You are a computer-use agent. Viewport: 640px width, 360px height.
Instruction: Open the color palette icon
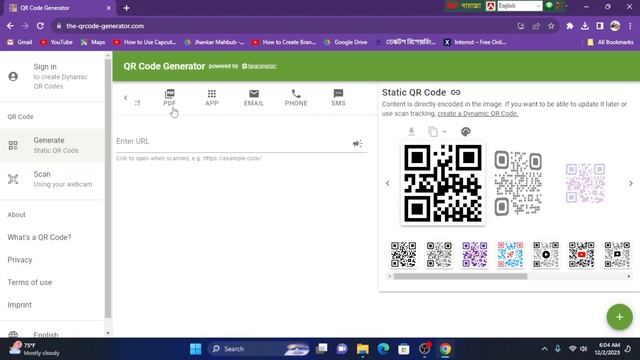[x=466, y=131]
